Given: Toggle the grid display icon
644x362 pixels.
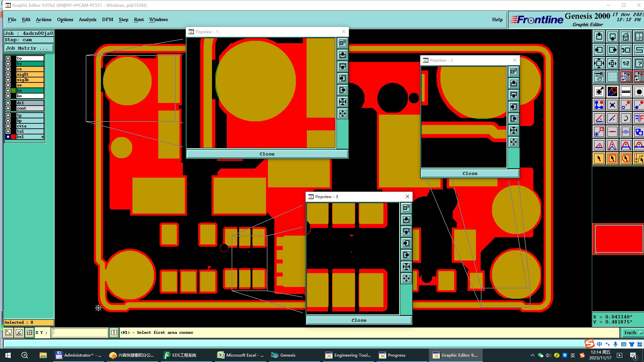Looking at the screenshot, I should click(612, 77).
